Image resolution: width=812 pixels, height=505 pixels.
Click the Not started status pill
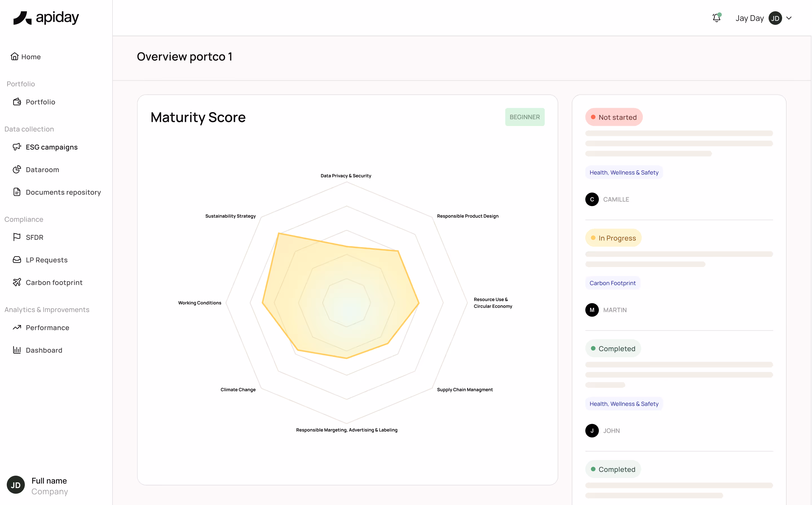pos(614,117)
